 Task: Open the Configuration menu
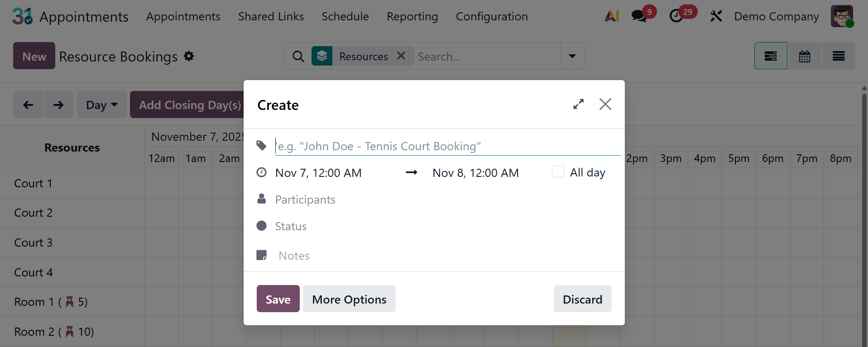[492, 17]
